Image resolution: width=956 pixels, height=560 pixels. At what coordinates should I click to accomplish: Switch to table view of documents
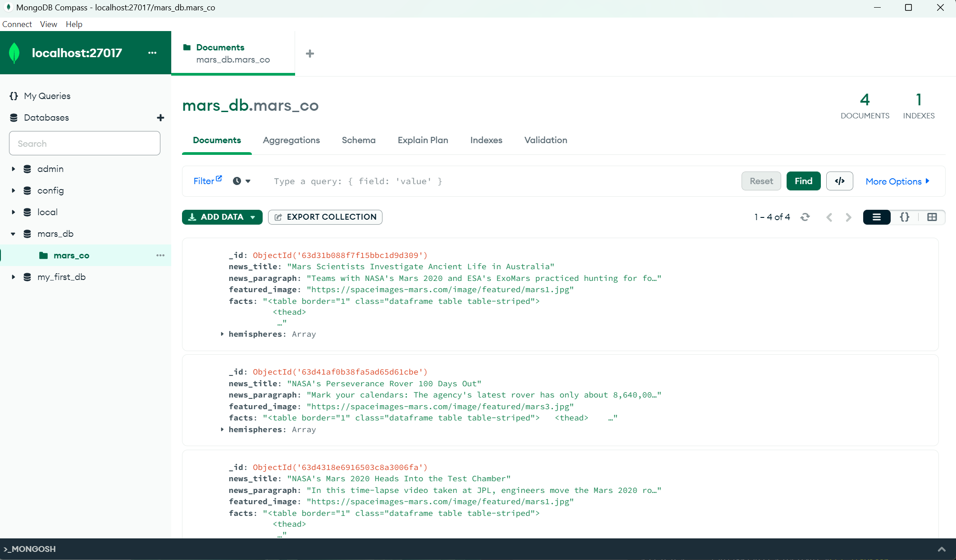932,217
